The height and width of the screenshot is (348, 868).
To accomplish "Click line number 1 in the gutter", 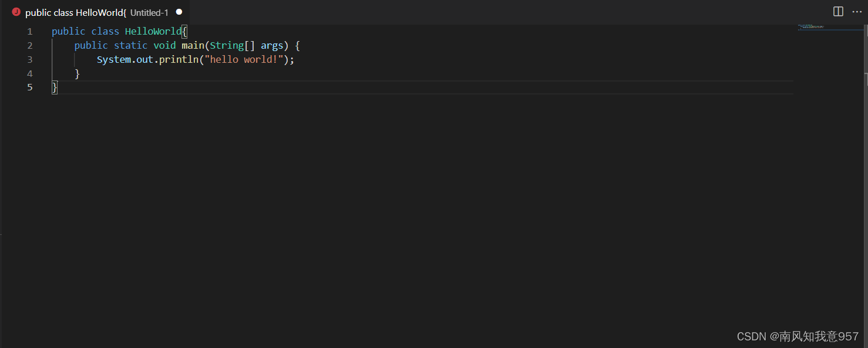I will pos(29,31).
